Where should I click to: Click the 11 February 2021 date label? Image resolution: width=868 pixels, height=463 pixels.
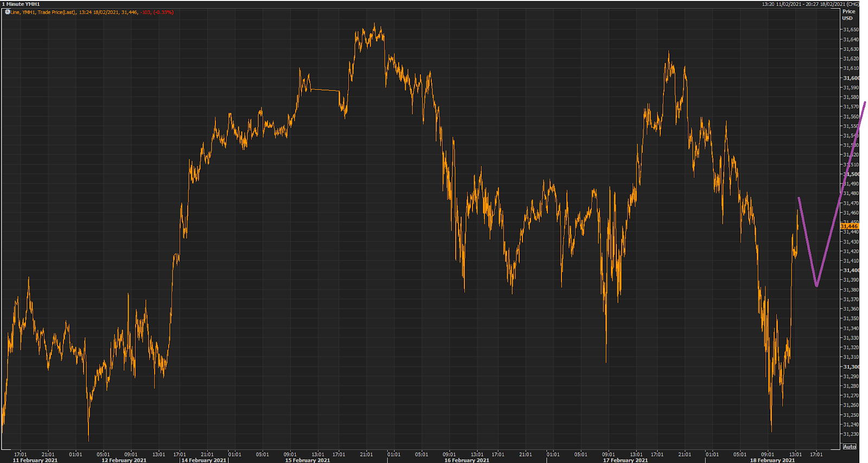(x=35, y=460)
